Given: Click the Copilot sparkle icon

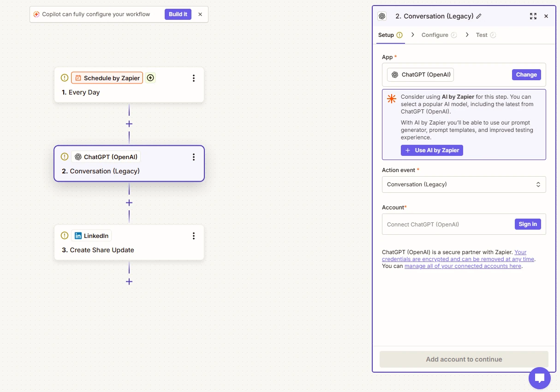Looking at the screenshot, I should coord(36,14).
